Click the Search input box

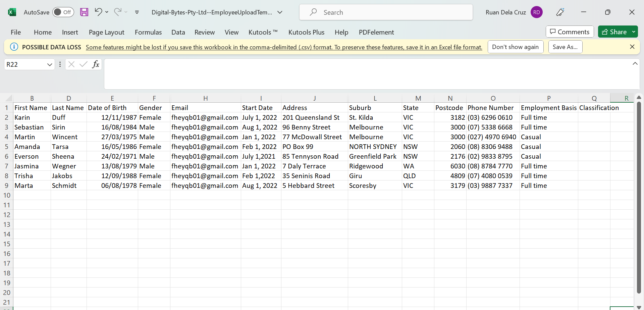(386, 12)
